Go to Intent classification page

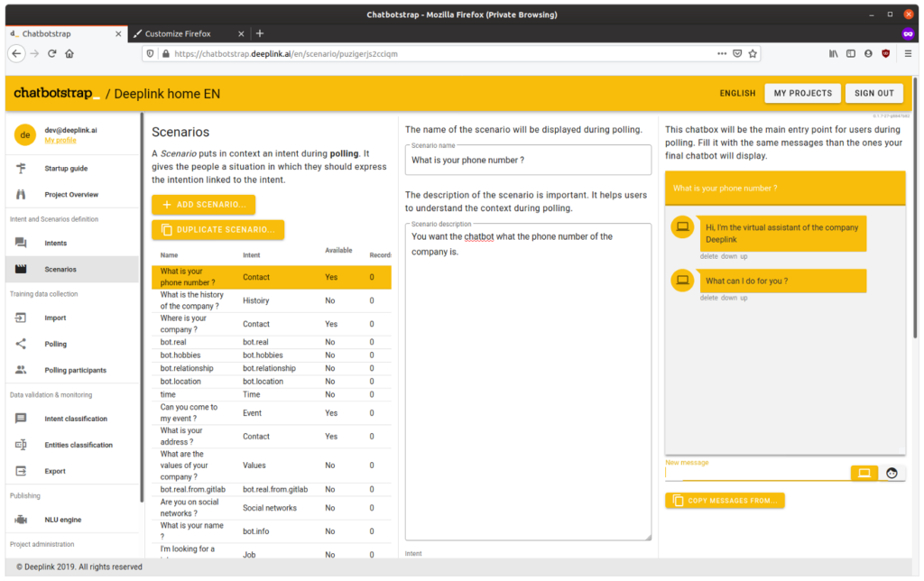click(x=72, y=419)
